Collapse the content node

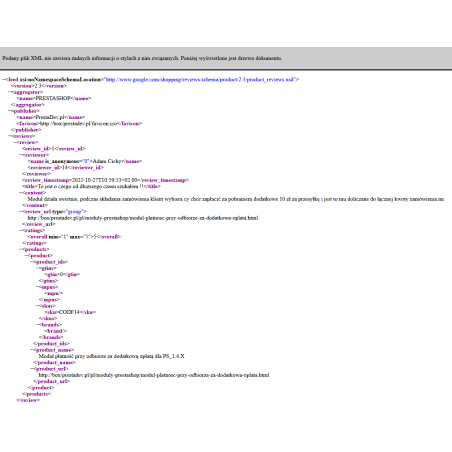click(x=21, y=193)
